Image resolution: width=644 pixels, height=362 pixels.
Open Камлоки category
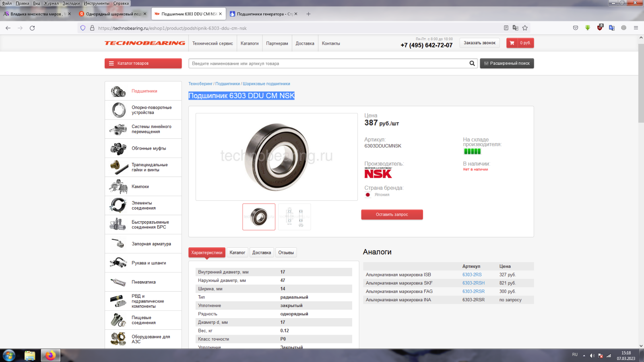click(x=143, y=187)
